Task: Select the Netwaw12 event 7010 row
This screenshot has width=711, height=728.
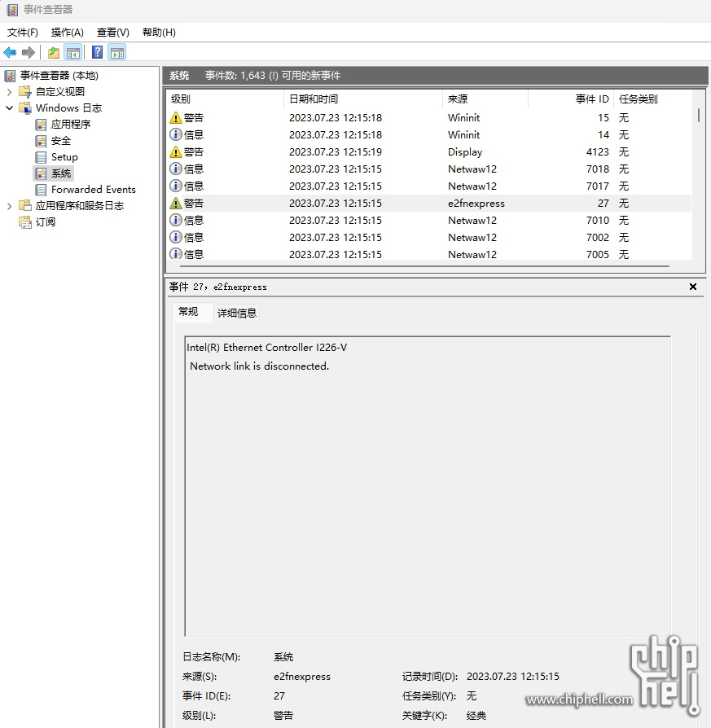Action: click(x=429, y=221)
